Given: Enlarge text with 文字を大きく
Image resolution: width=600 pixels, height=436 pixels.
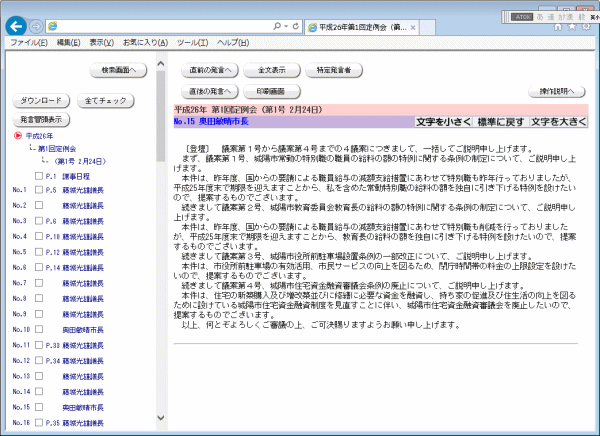Looking at the screenshot, I should [558, 122].
